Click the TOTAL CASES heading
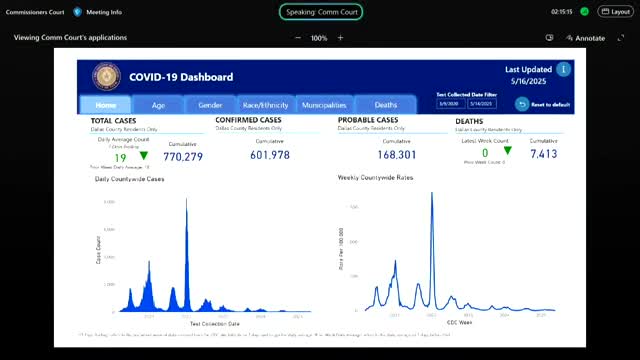Screen dimensions: 640x360 pyautogui.click(x=113, y=121)
